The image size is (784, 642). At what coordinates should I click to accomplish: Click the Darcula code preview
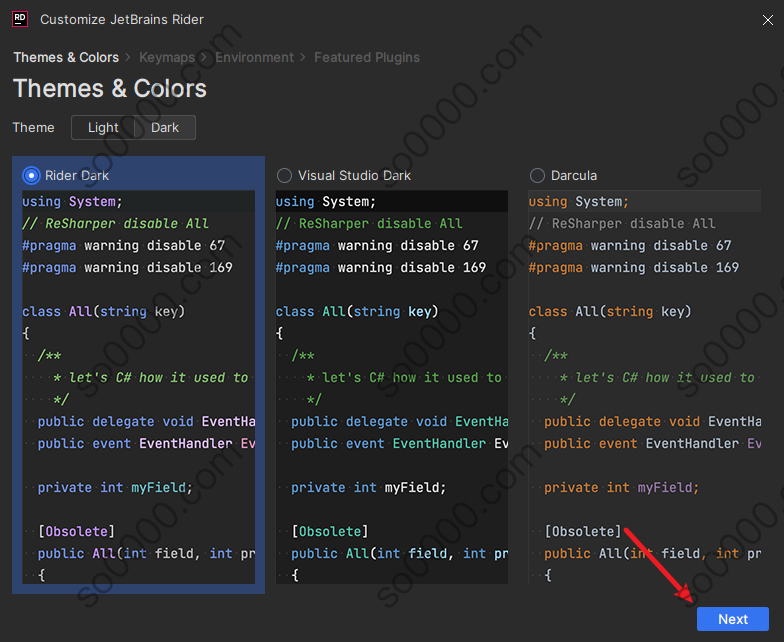[645, 387]
